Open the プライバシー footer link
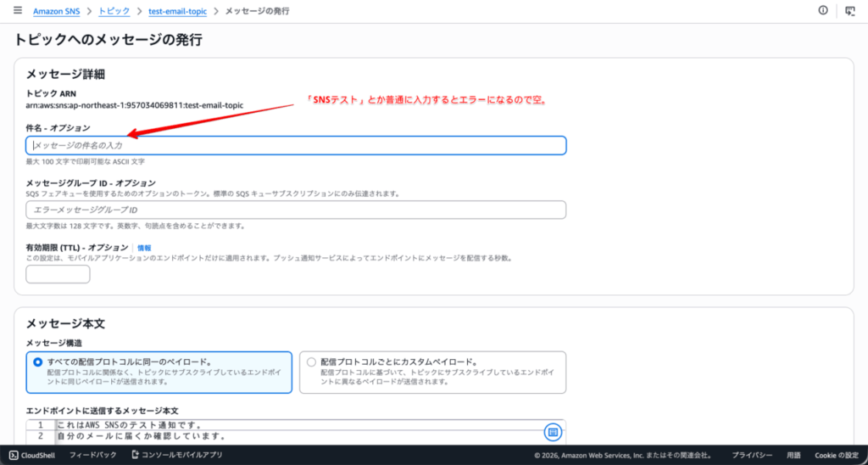The width and height of the screenshot is (868, 465). [752, 455]
